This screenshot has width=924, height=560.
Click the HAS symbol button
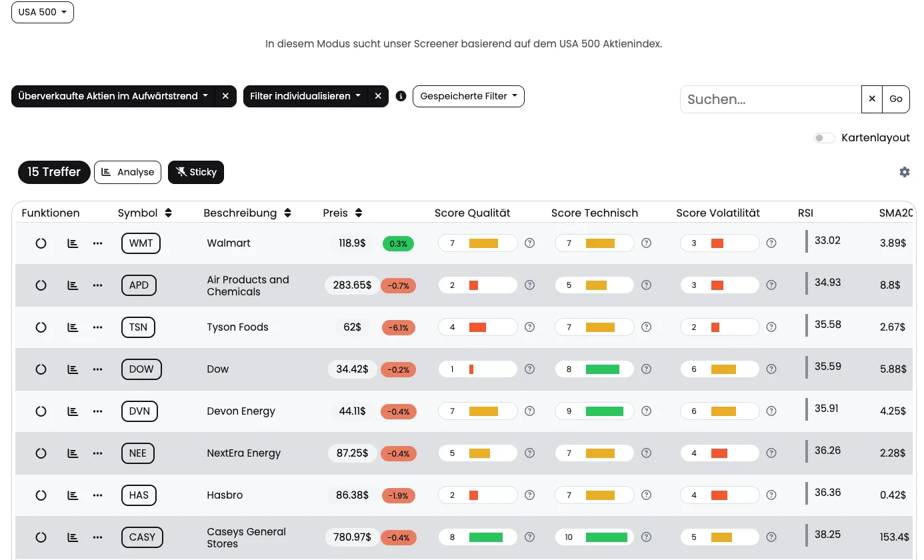[x=139, y=495]
